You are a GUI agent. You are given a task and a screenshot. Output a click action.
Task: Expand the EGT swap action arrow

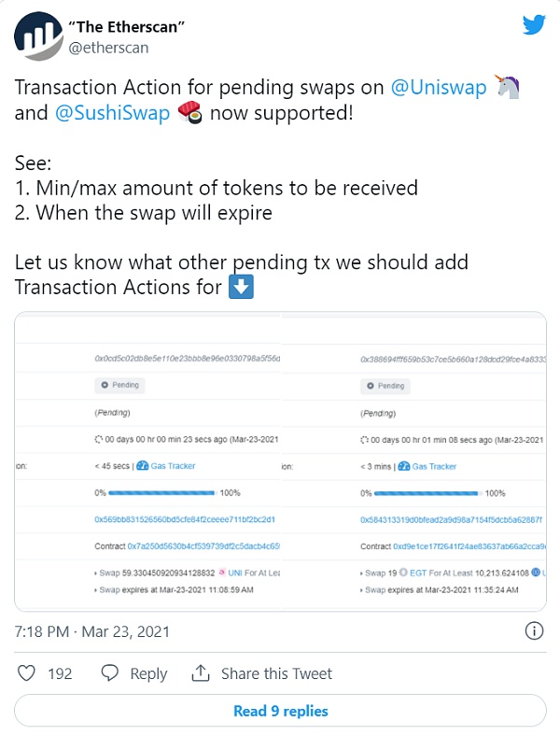point(362,573)
